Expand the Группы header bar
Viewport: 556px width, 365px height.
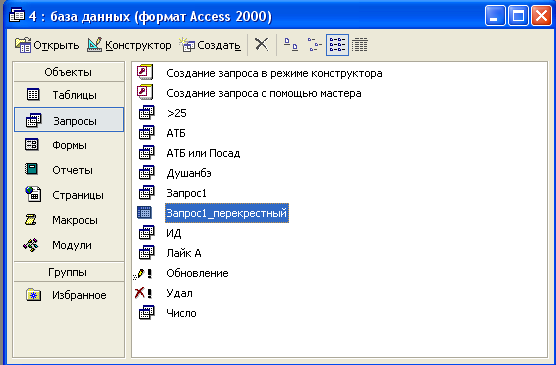coord(69,272)
